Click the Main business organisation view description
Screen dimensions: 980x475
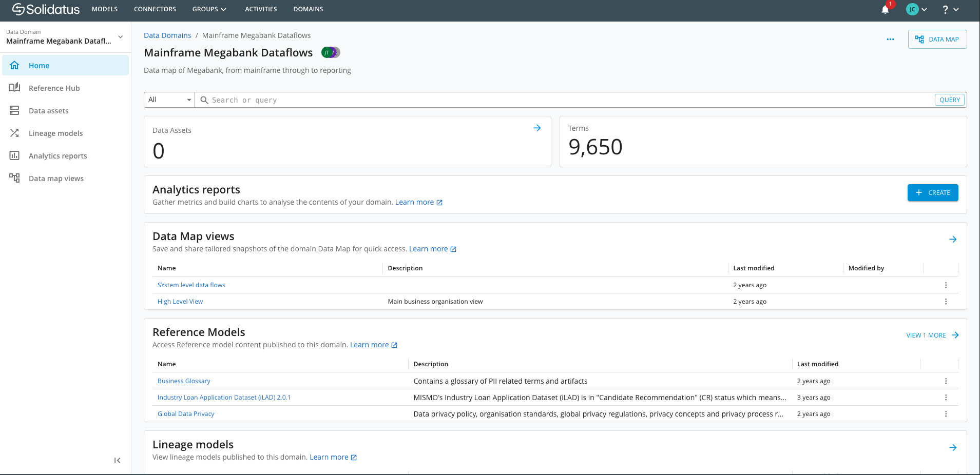(x=435, y=302)
